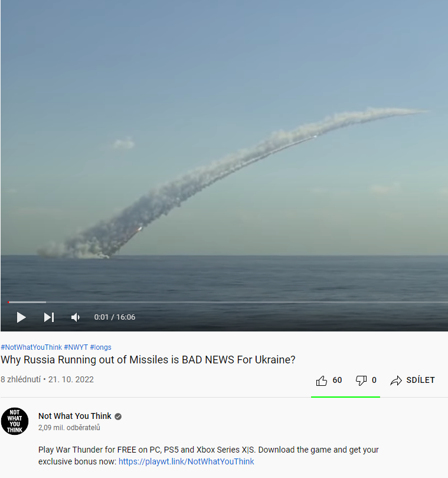Open the #NotWhatYouThink hashtag
This screenshot has height=478, width=448.
point(31,347)
